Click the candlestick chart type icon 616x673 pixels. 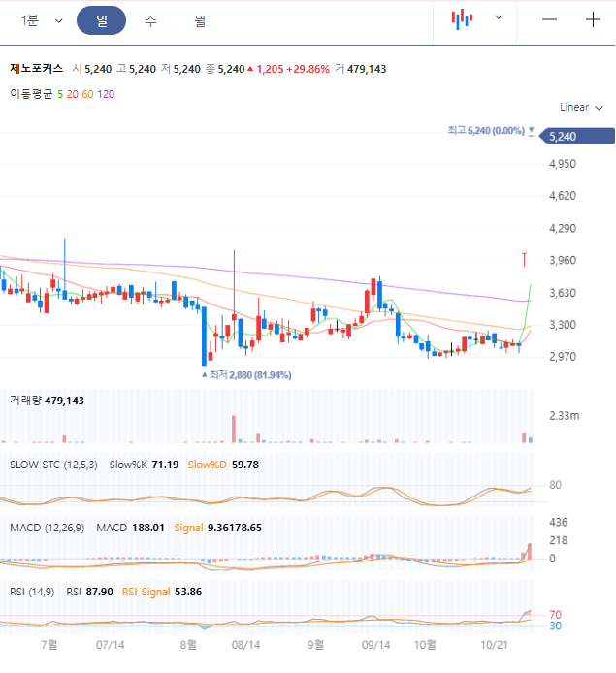(462, 19)
